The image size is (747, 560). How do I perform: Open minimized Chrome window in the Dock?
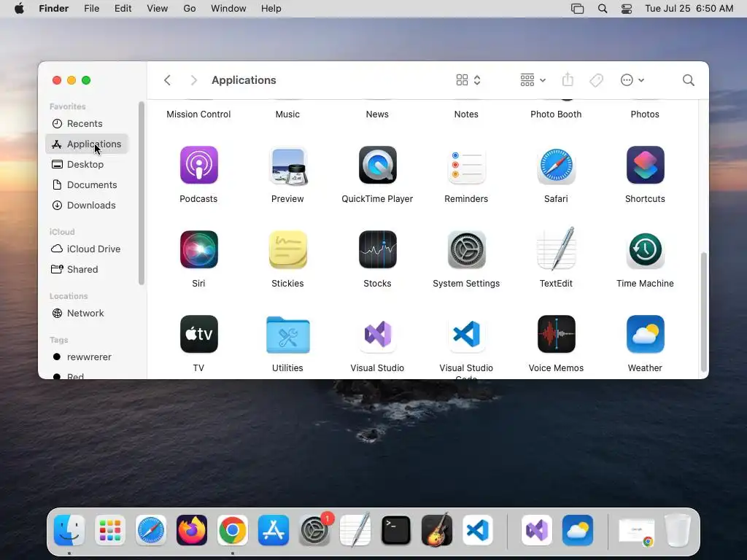click(x=636, y=531)
